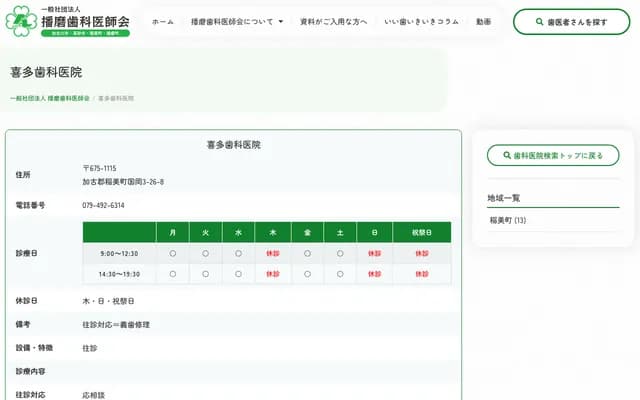Open the 一般社団法人 播磨歯科医師会 breadcrumb link
Viewport: 640px width, 400px height.
tap(50, 98)
